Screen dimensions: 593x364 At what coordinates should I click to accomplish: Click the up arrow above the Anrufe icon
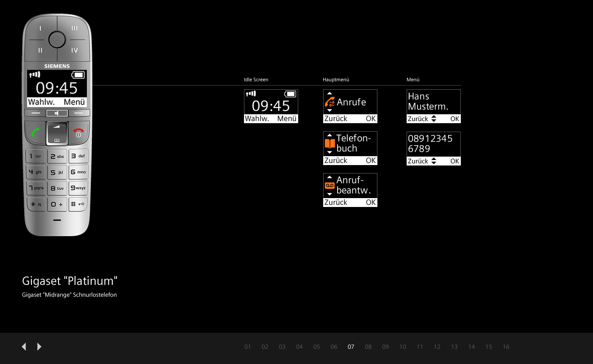point(330,94)
